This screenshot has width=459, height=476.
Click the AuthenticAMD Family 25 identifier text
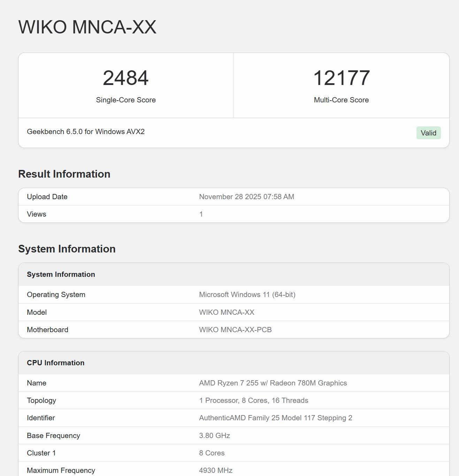tap(275, 418)
